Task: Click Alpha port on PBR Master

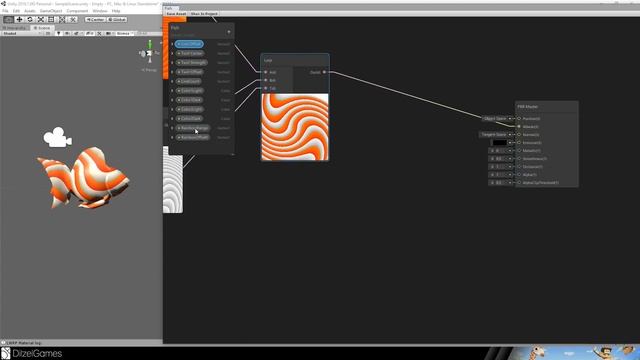Action: (x=519, y=175)
